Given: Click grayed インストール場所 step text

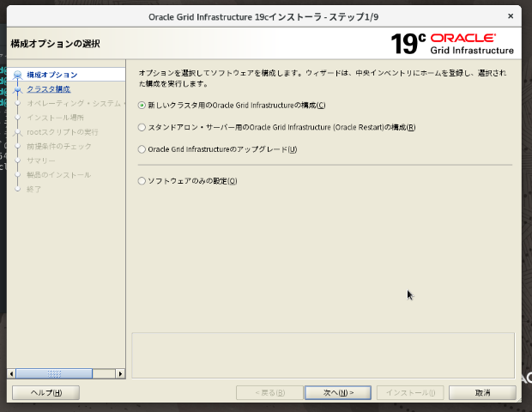Looking at the screenshot, I should [x=55, y=118].
